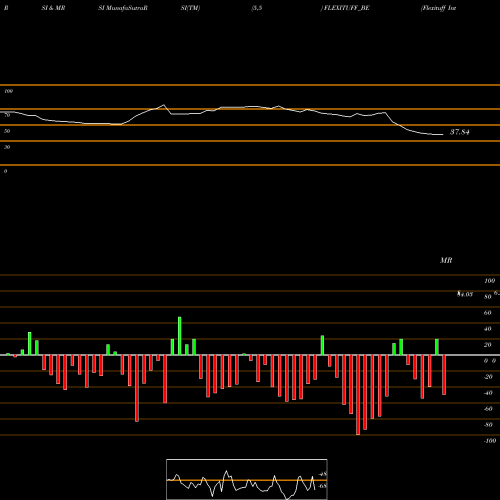Open the mini thumbnail chart at the bottom

coord(247,479)
